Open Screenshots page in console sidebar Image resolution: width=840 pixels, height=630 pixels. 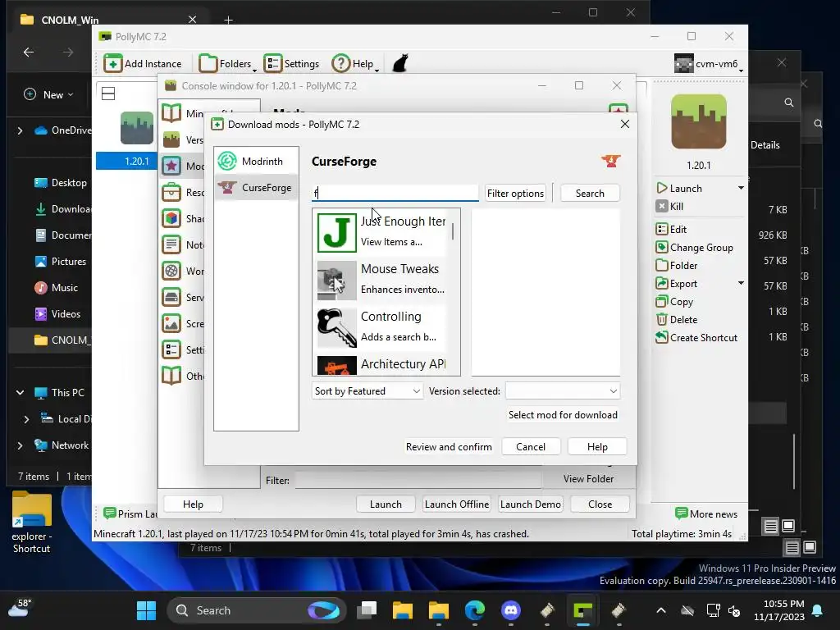(x=183, y=323)
